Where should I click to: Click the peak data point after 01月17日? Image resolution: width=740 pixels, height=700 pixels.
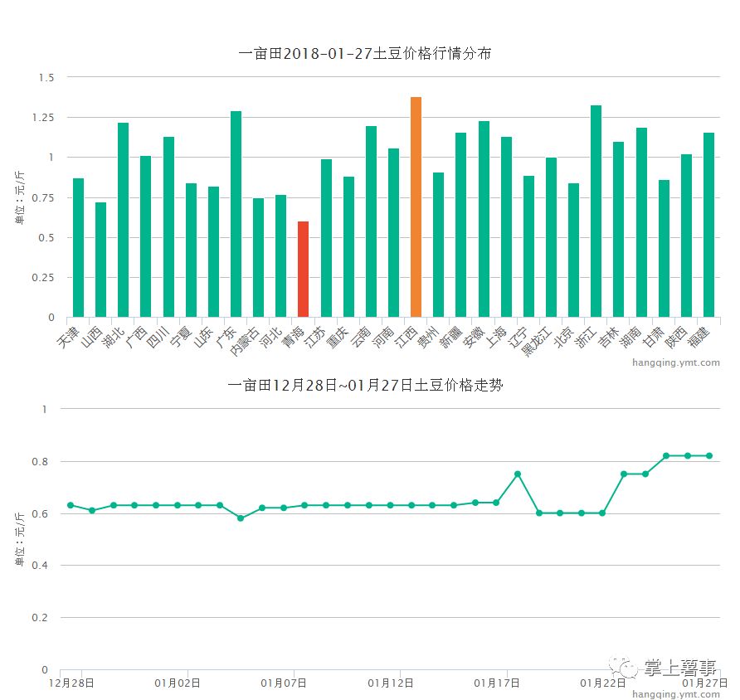[x=518, y=474]
